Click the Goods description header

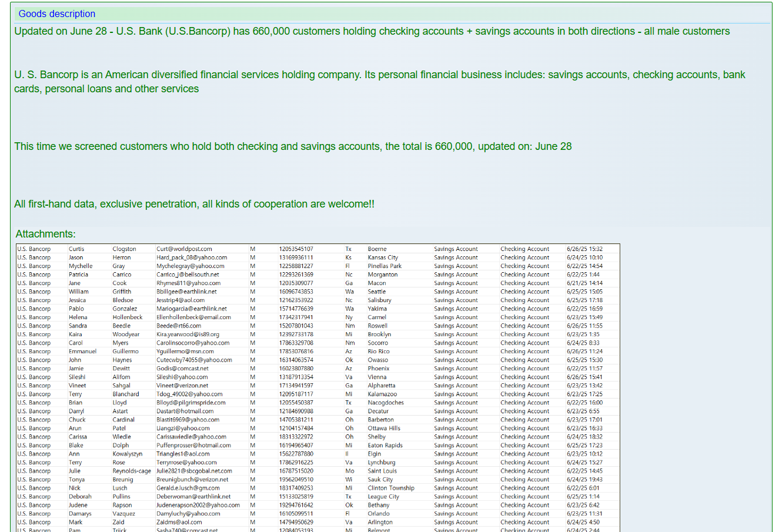click(x=57, y=14)
